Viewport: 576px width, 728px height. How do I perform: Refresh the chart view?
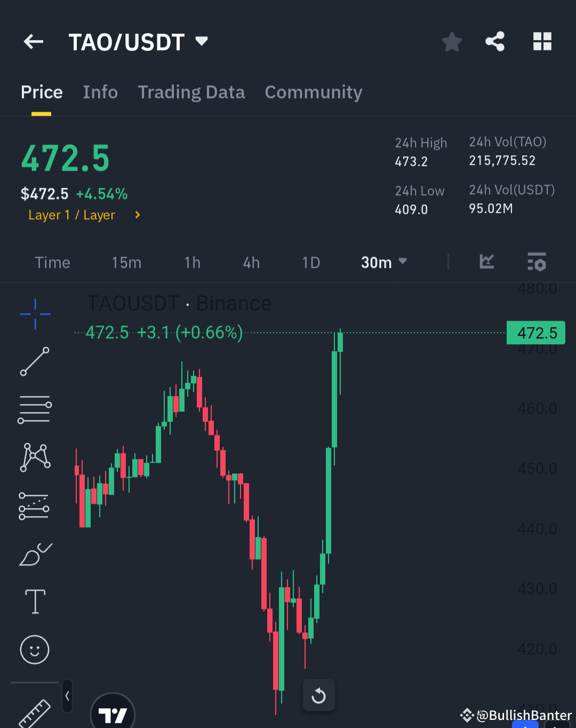coord(318,695)
